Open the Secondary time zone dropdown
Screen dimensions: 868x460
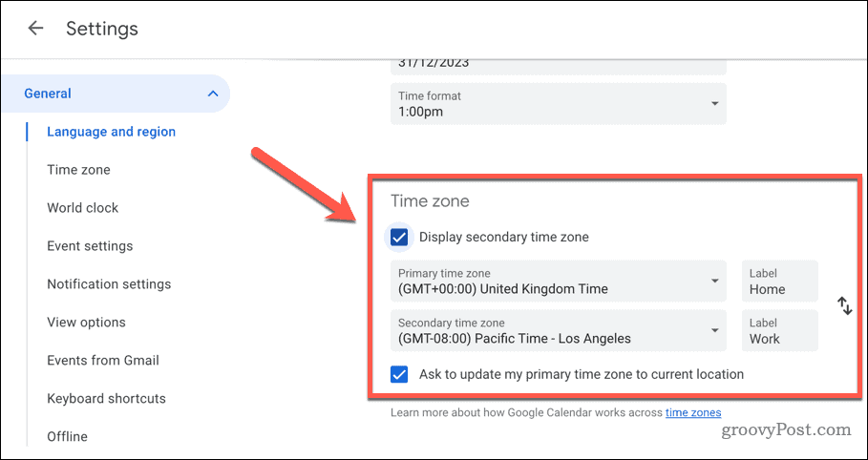[559, 330]
